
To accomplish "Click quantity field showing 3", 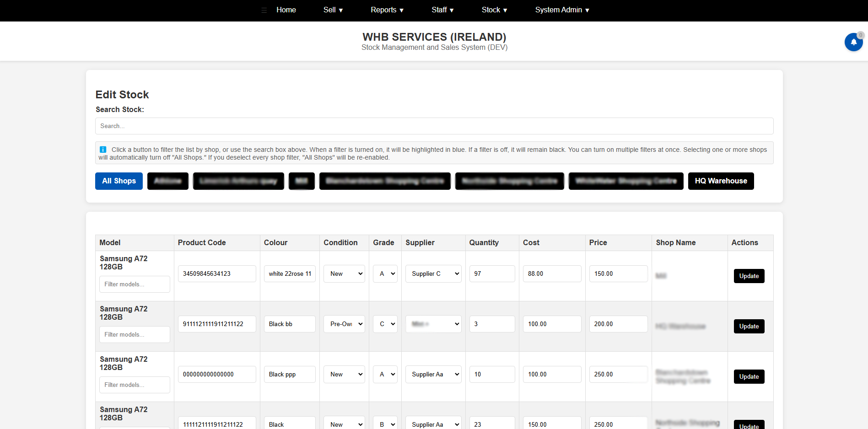I will 492,324.
